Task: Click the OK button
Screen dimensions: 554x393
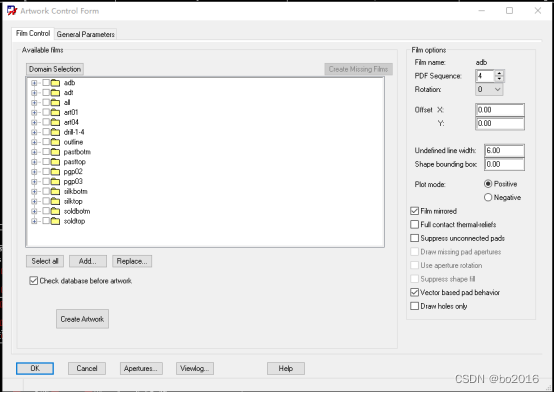Action: [x=35, y=369]
